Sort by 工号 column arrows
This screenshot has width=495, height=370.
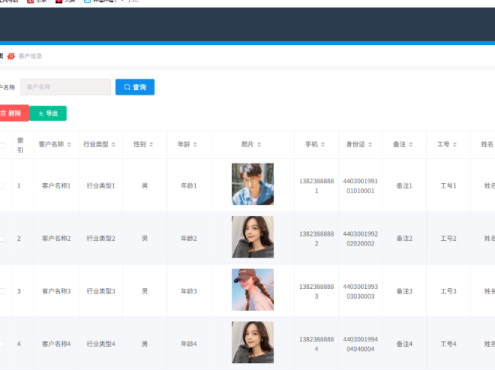coord(455,144)
